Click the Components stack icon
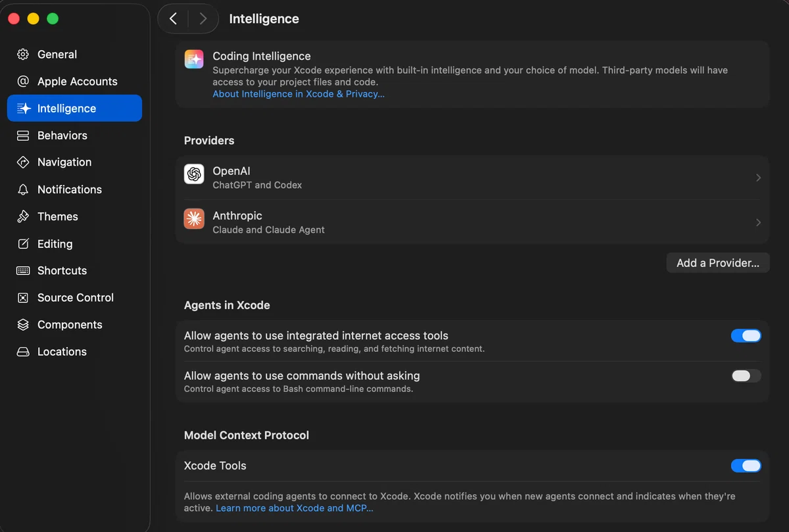This screenshot has width=789, height=532. (23, 325)
